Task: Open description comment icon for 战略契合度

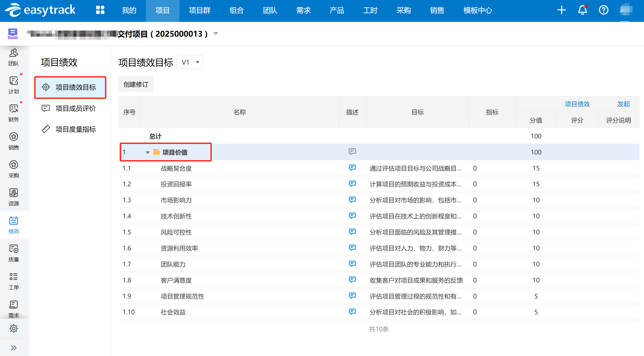Action: (352, 168)
